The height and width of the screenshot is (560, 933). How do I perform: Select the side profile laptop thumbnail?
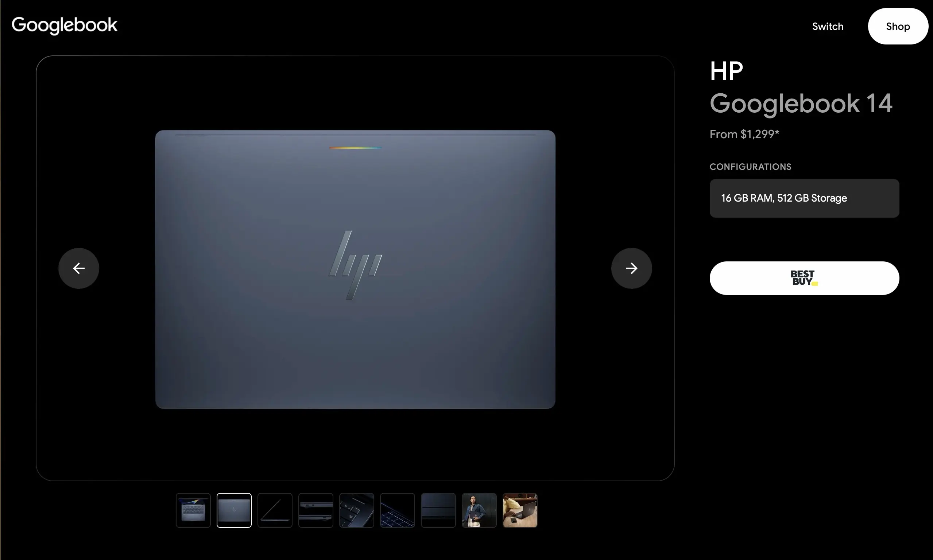(275, 510)
